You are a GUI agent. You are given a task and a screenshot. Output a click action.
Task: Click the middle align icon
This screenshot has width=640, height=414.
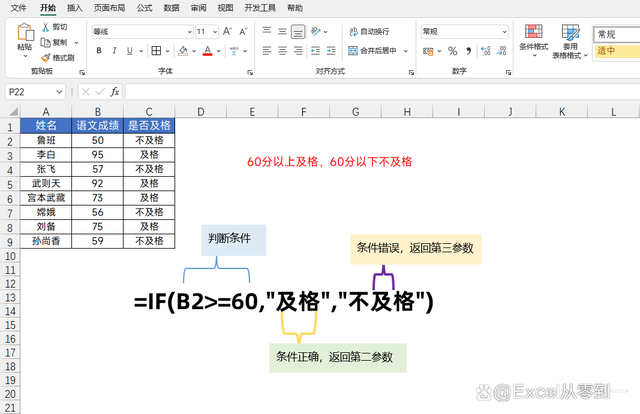[282, 31]
